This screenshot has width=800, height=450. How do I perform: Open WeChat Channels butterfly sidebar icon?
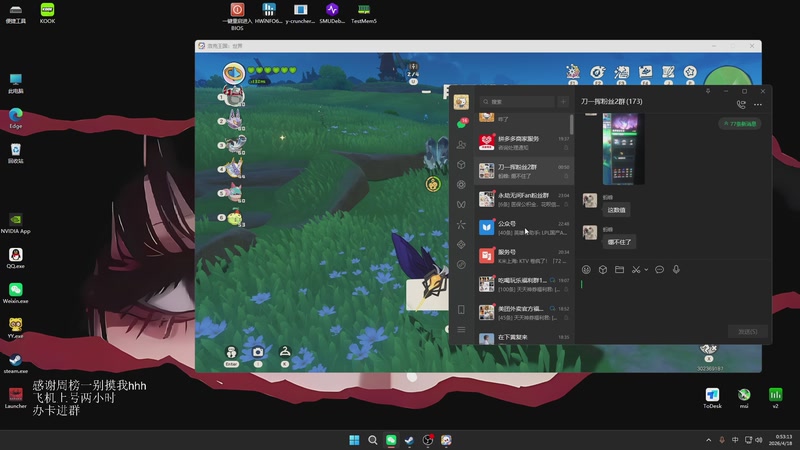click(x=461, y=205)
